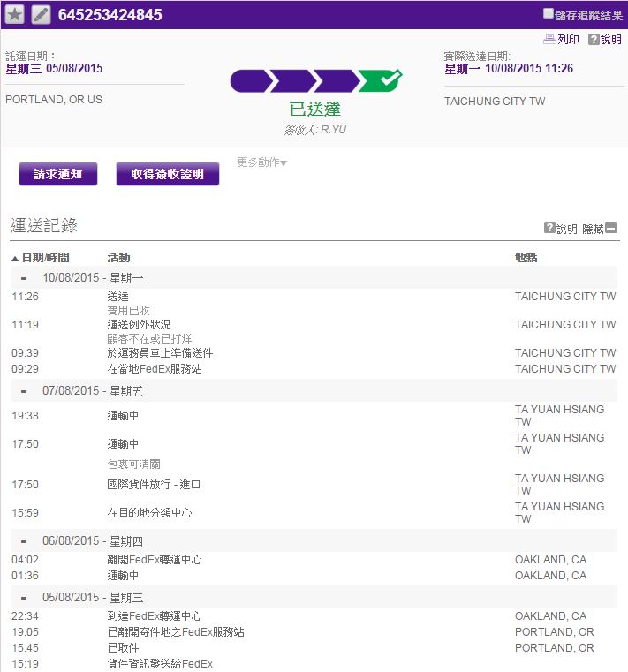Click the 04:02 OAKLAND, CA location
Image resolution: width=628 pixels, height=672 pixels.
coord(551,560)
